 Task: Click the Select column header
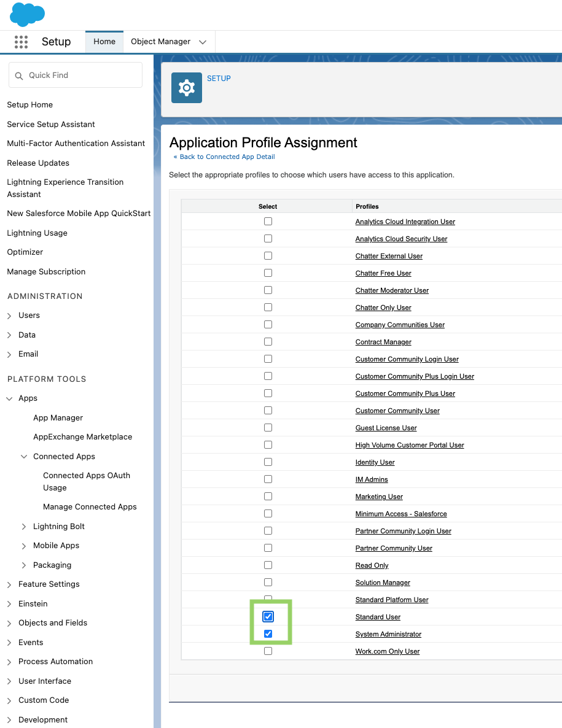[x=268, y=207]
